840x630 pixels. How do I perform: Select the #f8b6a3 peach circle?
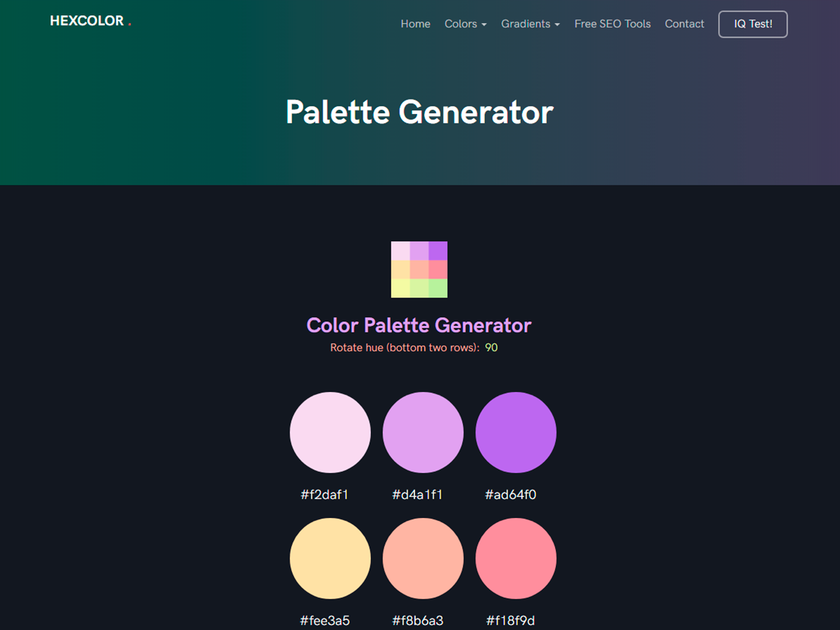[423, 559]
